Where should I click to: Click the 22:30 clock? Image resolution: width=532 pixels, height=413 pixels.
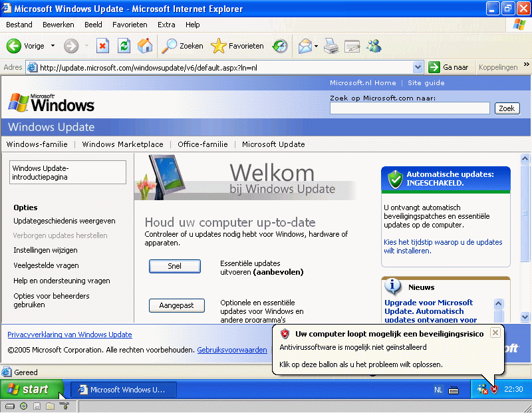click(x=513, y=389)
